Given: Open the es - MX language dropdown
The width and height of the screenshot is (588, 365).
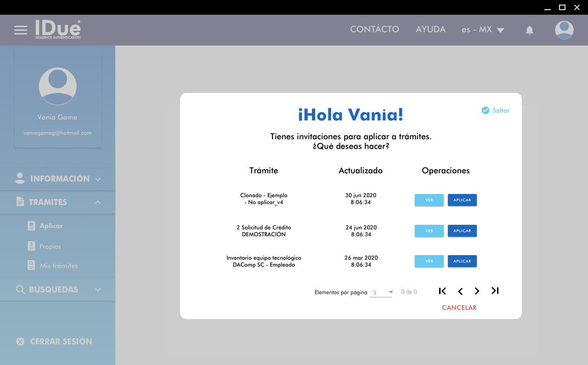Looking at the screenshot, I should [483, 30].
